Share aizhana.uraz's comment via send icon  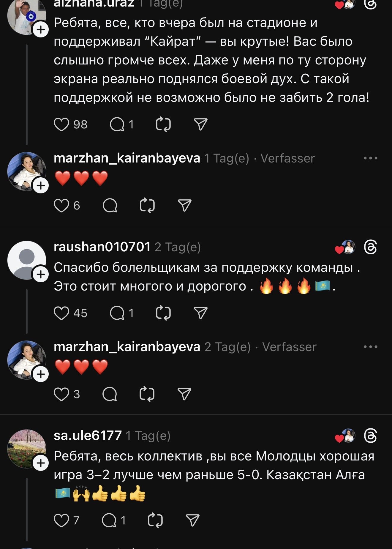[x=200, y=124]
